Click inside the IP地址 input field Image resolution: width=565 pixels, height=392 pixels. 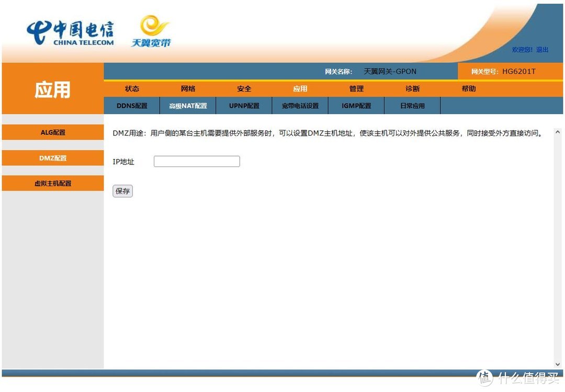tap(196, 161)
